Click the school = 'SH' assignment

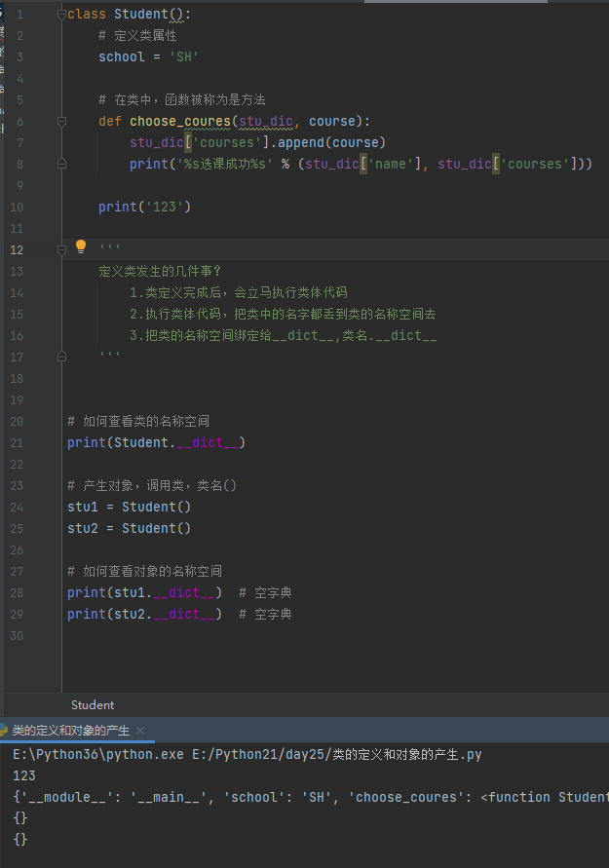pyautogui.click(x=148, y=57)
